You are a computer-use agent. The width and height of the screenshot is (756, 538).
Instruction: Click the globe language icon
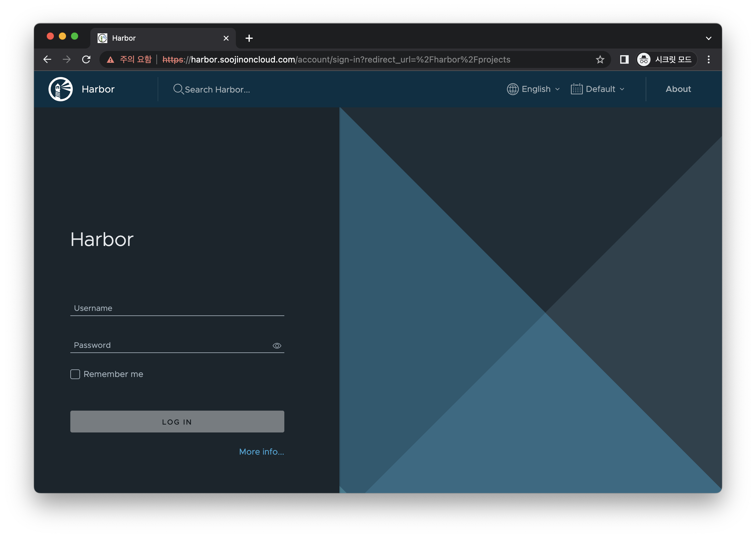click(513, 89)
